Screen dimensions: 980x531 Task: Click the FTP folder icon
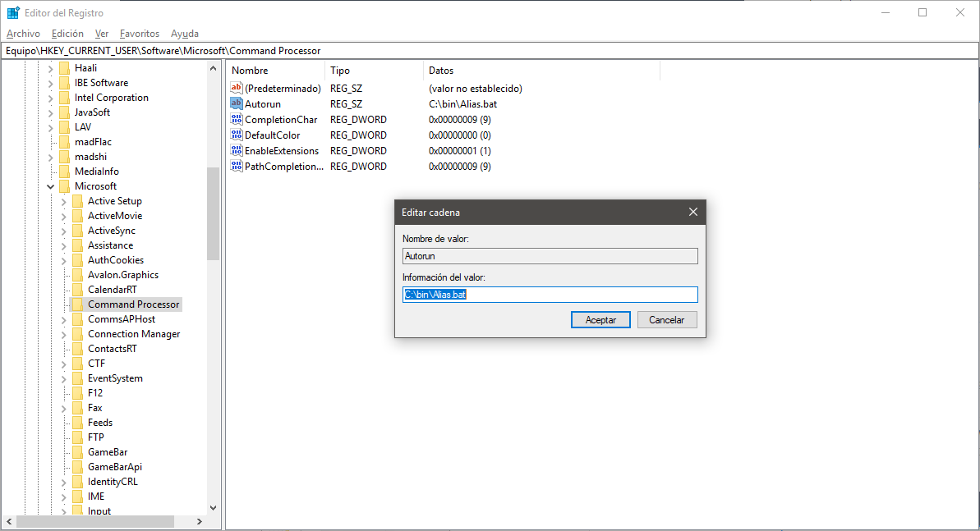tap(77, 437)
